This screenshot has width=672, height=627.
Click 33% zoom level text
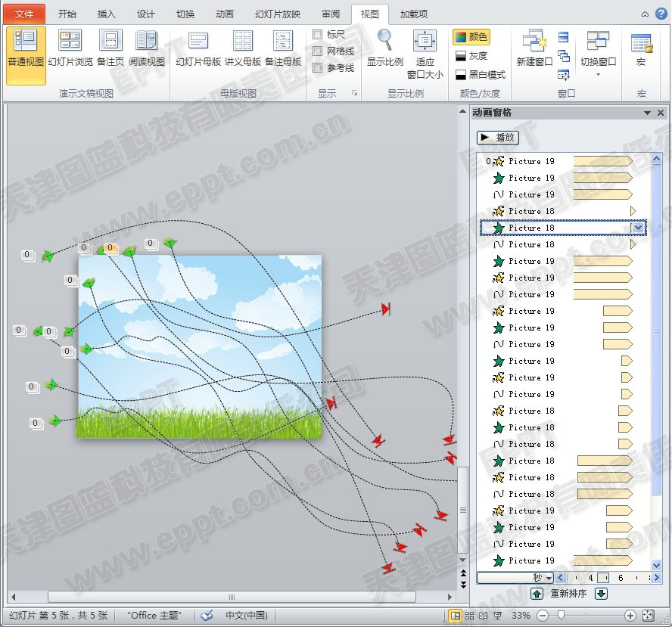(x=521, y=616)
